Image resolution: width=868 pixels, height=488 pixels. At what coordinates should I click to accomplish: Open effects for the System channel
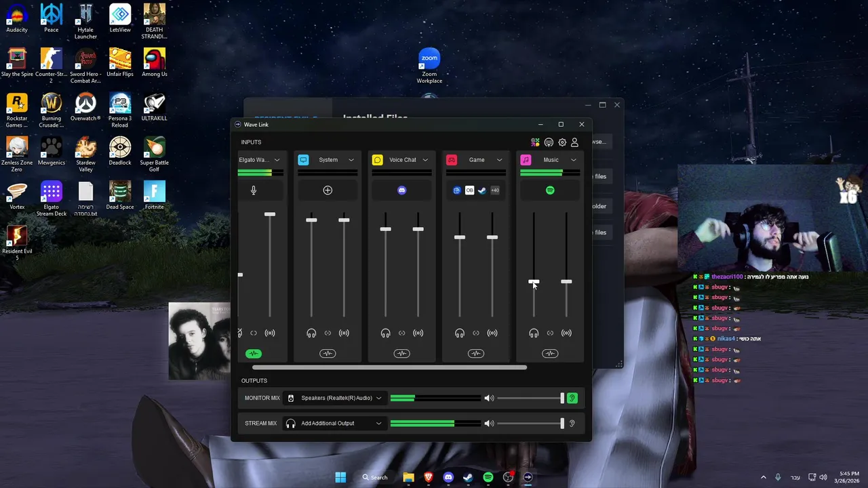328,354
